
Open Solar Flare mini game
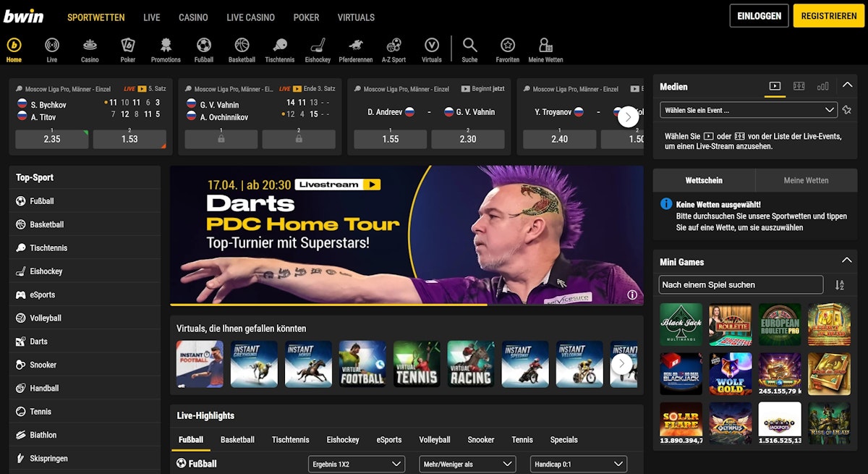tap(681, 423)
